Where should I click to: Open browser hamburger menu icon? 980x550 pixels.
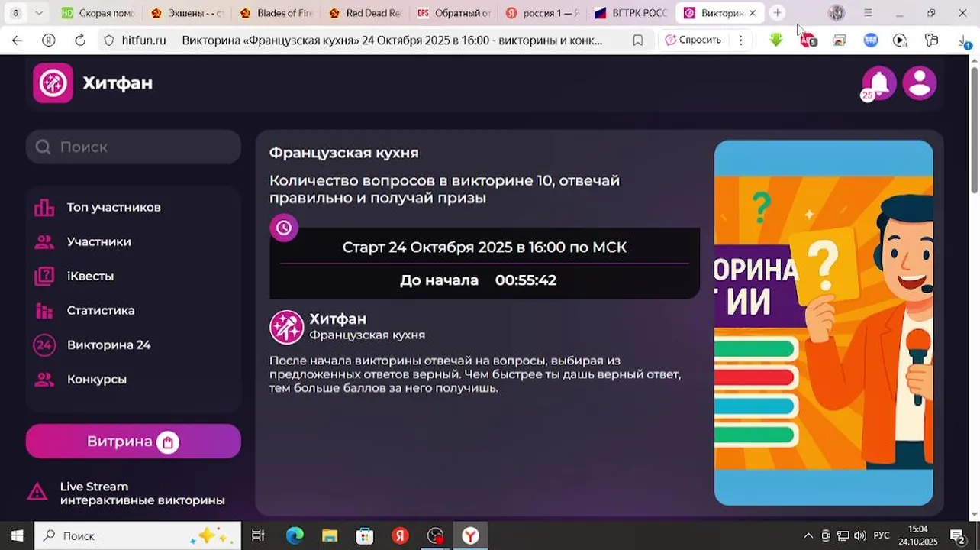pos(868,13)
